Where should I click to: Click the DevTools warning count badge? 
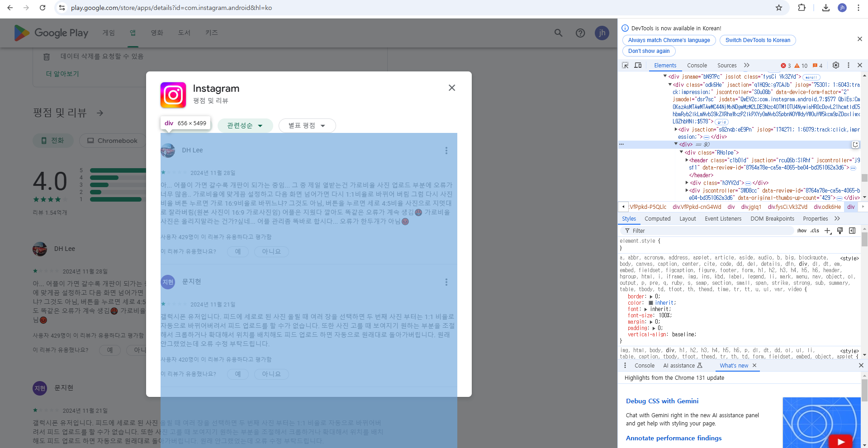click(x=801, y=66)
